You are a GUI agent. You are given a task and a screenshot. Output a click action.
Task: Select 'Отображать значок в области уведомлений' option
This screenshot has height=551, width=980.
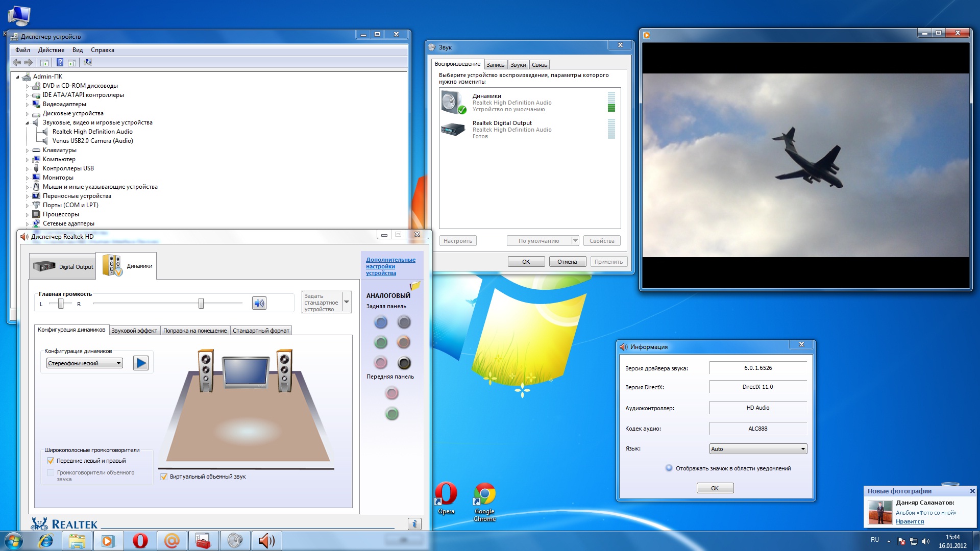click(669, 468)
